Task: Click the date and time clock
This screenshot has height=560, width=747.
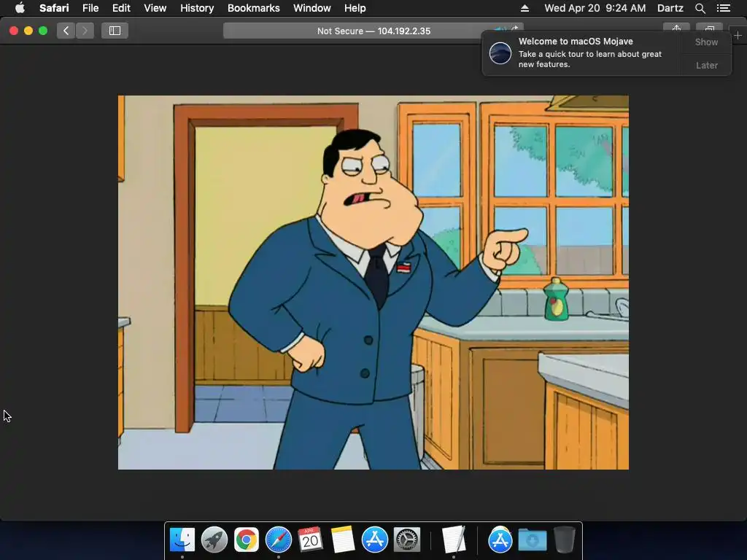Action: (x=595, y=8)
